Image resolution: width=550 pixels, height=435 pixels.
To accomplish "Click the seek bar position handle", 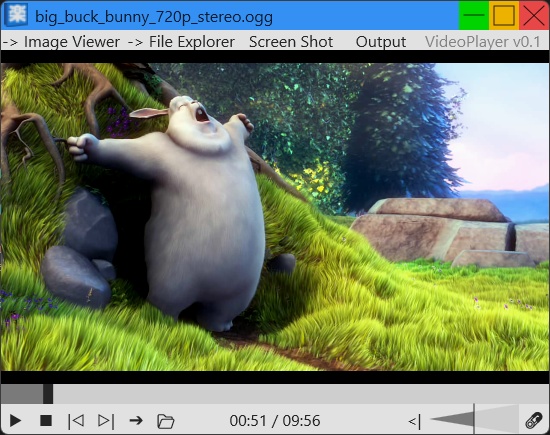I will tap(48, 394).
